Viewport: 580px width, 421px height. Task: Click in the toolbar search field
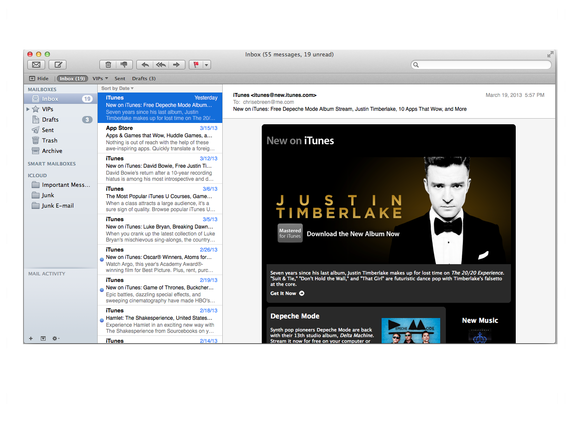(481, 65)
